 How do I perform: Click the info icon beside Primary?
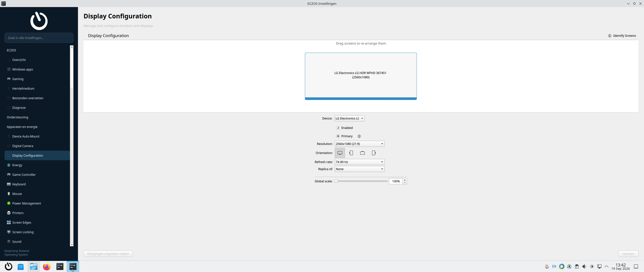point(359,136)
